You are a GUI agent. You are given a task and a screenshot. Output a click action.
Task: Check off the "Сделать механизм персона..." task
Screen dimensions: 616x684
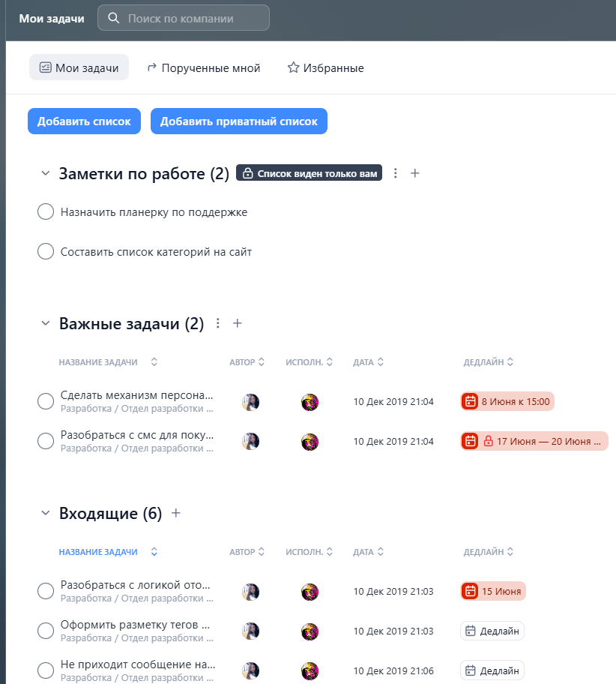[45, 401]
